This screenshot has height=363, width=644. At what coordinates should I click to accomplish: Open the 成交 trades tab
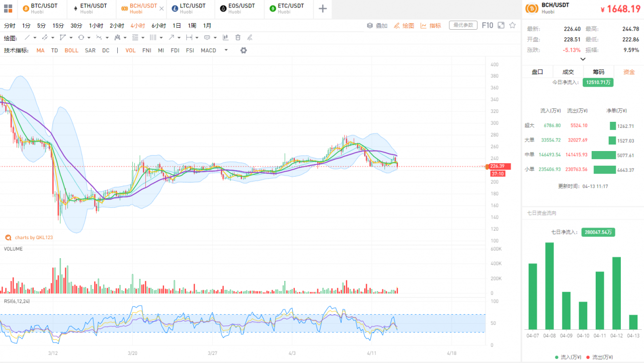point(568,72)
